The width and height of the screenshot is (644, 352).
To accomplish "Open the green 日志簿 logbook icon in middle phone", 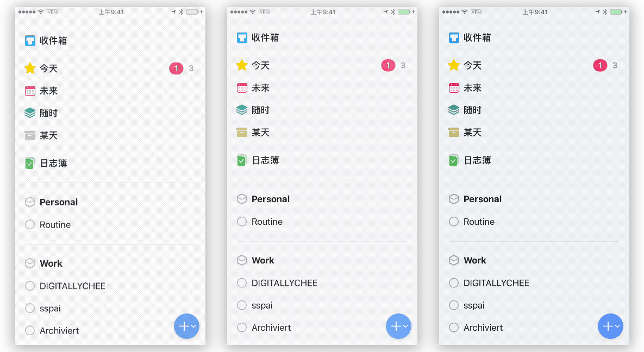I will click(x=242, y=160).
